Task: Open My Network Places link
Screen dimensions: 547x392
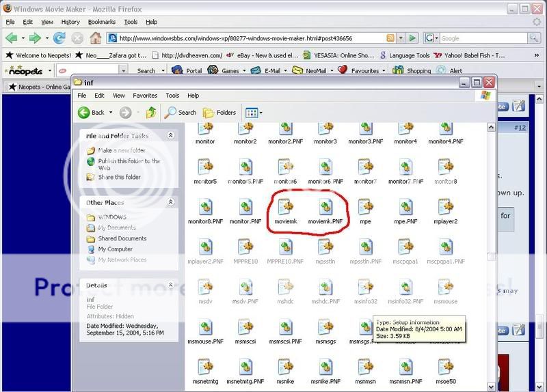Action: click(122, 260)
